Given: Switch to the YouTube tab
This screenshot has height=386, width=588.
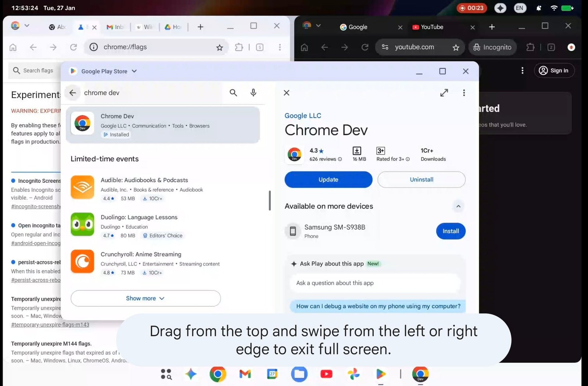Looking at the screenshot, I should pyautogui.click(x=432, y=27).
